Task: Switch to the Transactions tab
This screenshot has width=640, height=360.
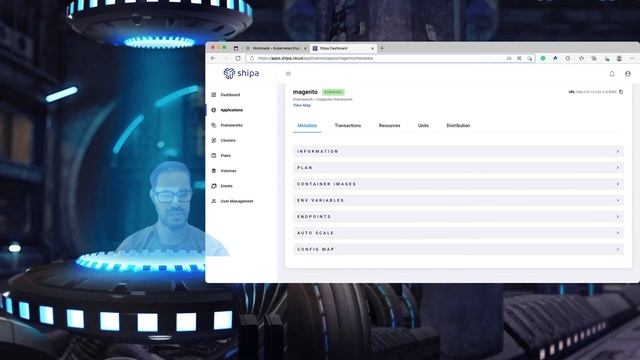Action: [x=348, y=126]
